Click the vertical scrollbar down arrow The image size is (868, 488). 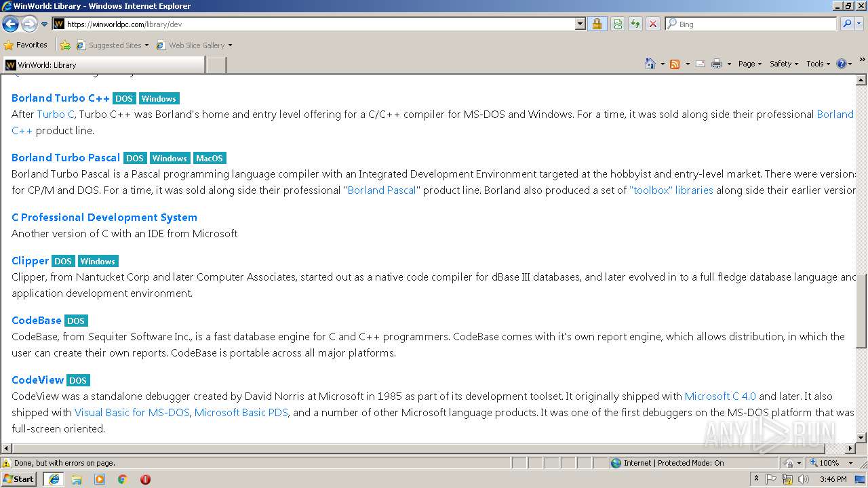[862, 438]
